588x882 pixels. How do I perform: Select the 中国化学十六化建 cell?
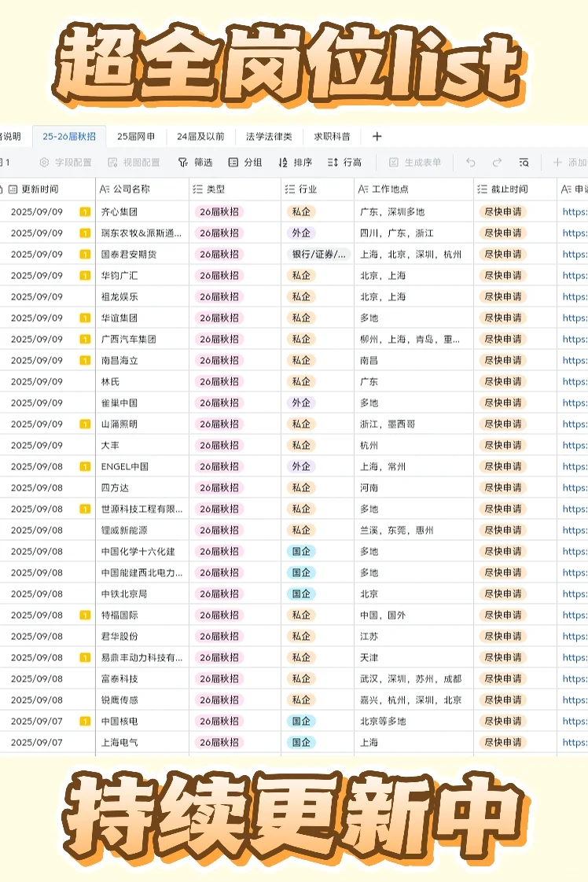click(x=142, y=551)
